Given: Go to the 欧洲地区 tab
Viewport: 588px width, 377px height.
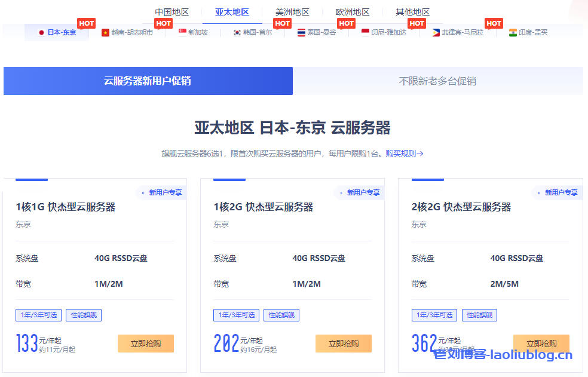Looking at the screenshot, I should [353, 12].
